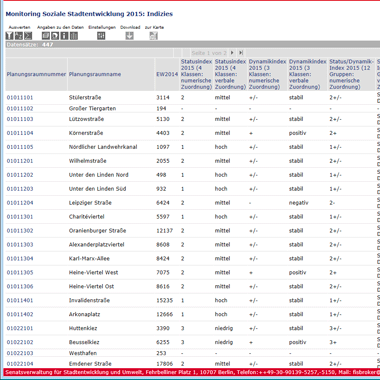This screenshot has width=380, height=380.
Task: Select the Stülerstraße name cell
Action: tap(85, 98)
